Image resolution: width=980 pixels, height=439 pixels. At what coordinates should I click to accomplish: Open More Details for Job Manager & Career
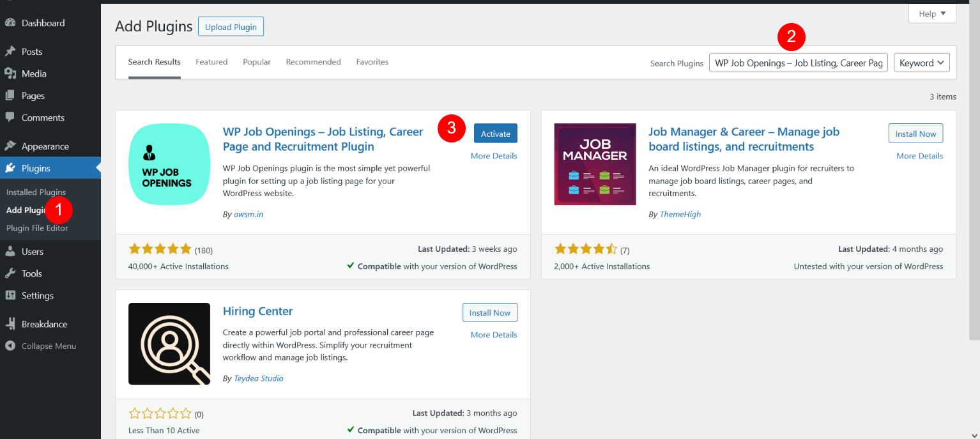919,156
